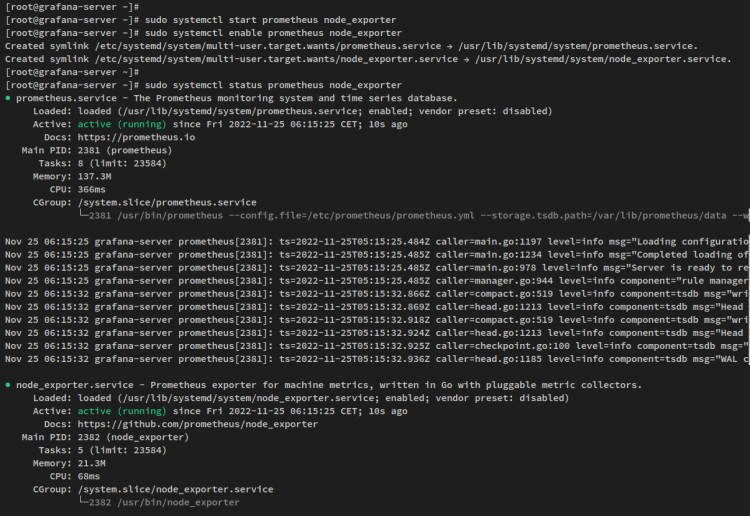Image resolution: width=750 pixels, height=516 pixels.
Task: Click the Loaded line for node_exporter.service
Action: click(x=301, y=398)
